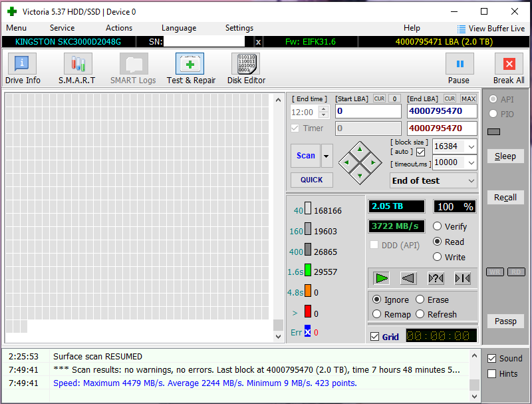Open the Disk Editor
Viewport: 532px width, 404px height.
[x=246, y=69]
